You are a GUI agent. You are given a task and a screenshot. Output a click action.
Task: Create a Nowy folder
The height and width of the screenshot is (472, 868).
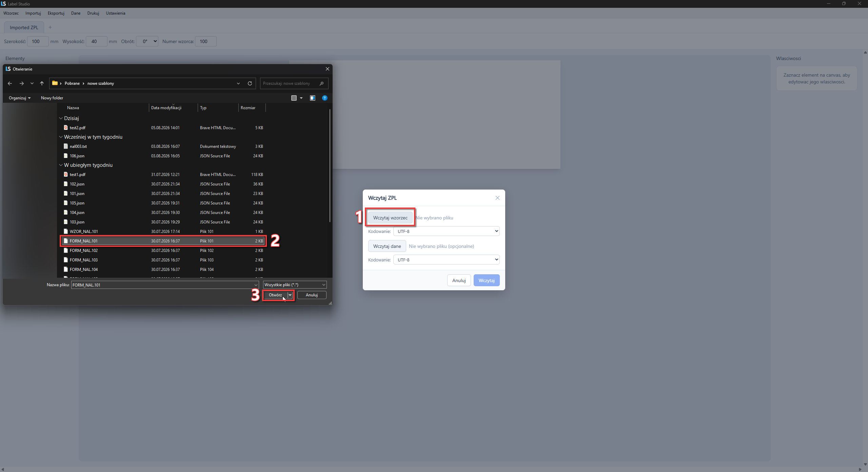click(52, 98)
